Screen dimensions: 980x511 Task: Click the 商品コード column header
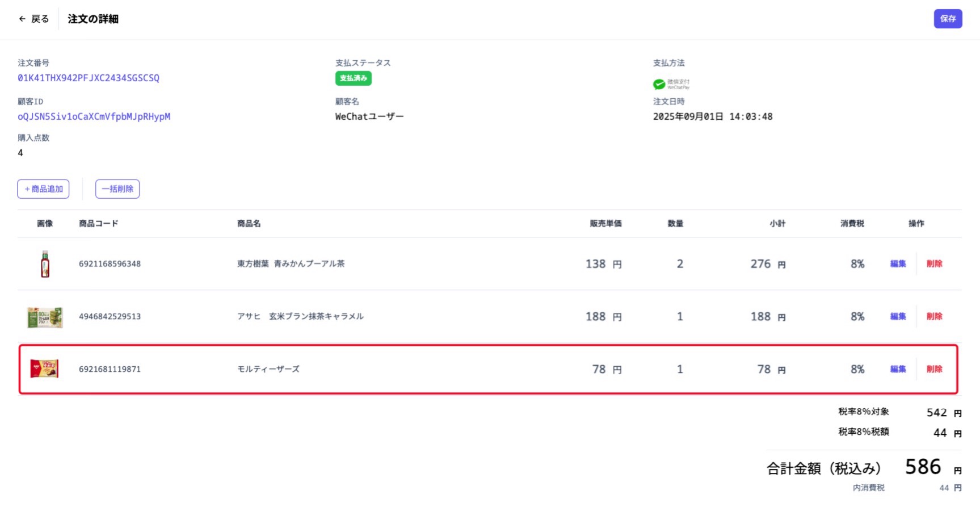click(x=100, y=223)
